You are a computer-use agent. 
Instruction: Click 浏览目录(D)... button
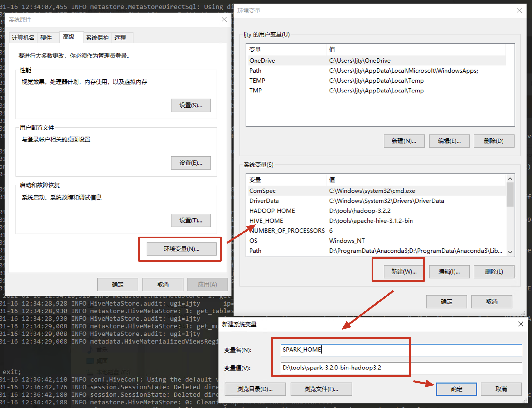[x=255, y=389]
